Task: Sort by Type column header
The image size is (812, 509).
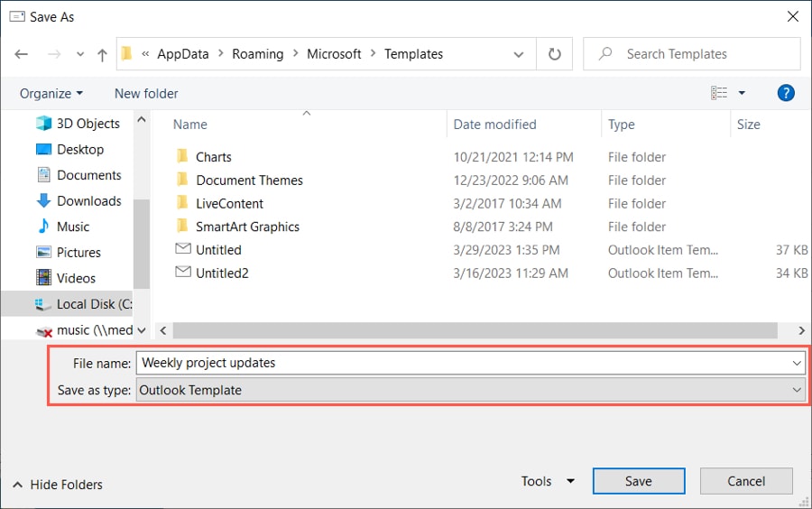Action: 621,125
